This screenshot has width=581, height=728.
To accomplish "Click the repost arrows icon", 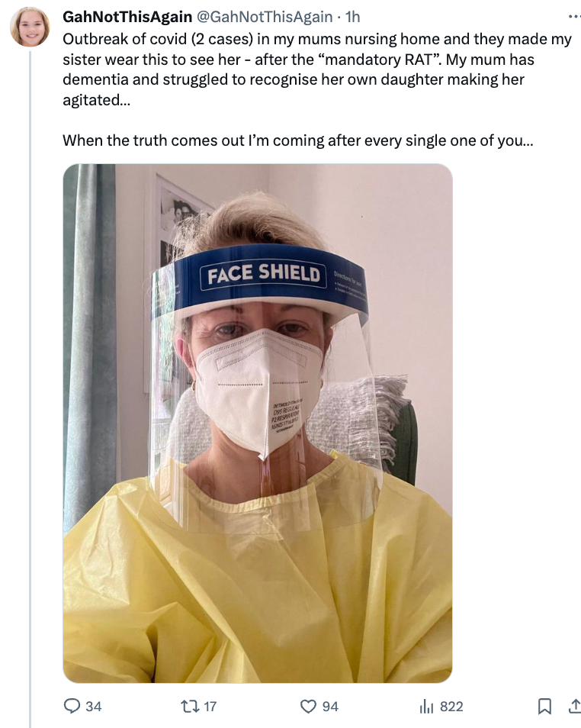I will pos(189,706).
